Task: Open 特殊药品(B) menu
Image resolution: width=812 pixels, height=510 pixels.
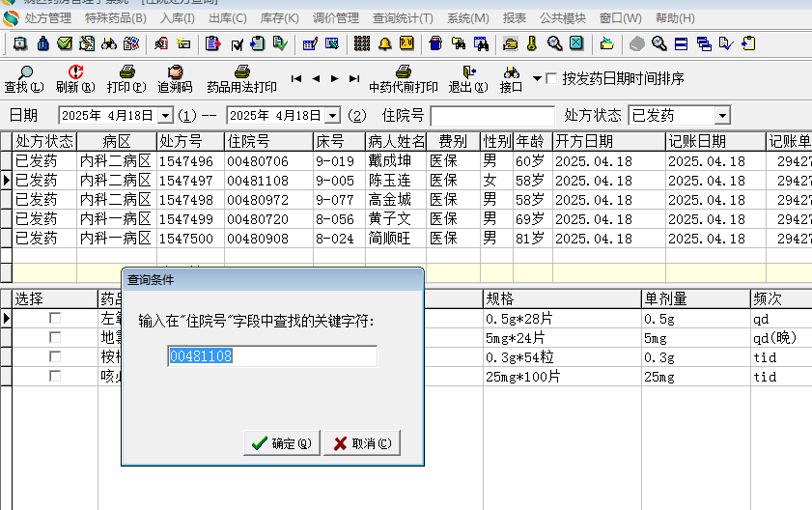Action: coord(116,18)
